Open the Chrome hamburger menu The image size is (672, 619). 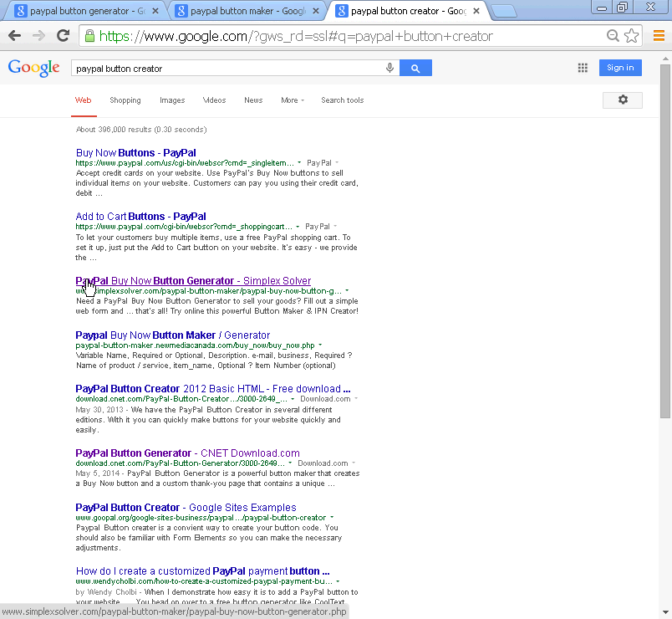[659, 36]
